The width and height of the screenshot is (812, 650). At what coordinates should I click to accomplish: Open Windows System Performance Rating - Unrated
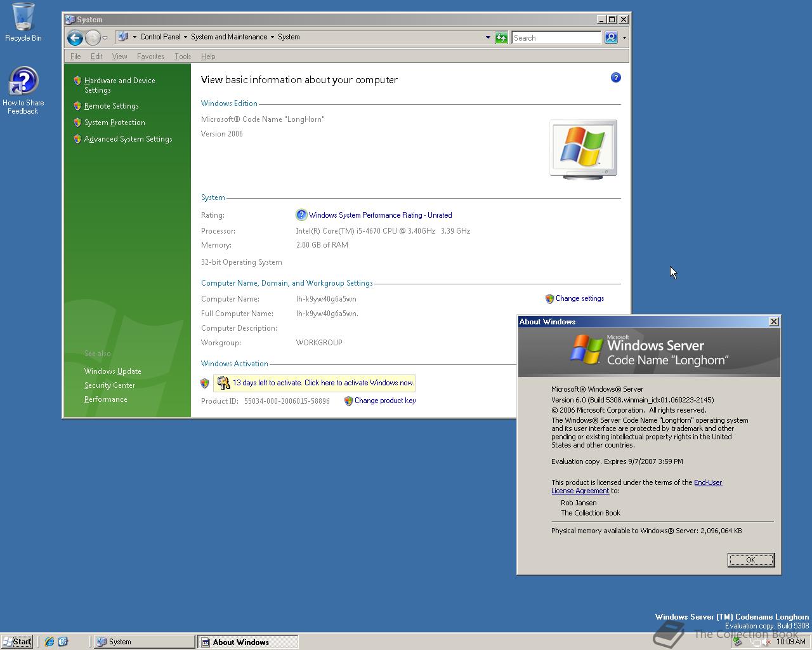pyautogui.click(x=381, y=215)
